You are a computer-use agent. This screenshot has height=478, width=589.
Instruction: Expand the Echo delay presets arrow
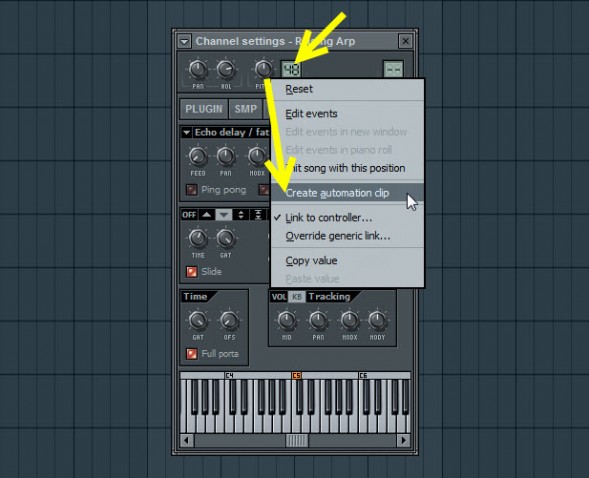(186, 133)
